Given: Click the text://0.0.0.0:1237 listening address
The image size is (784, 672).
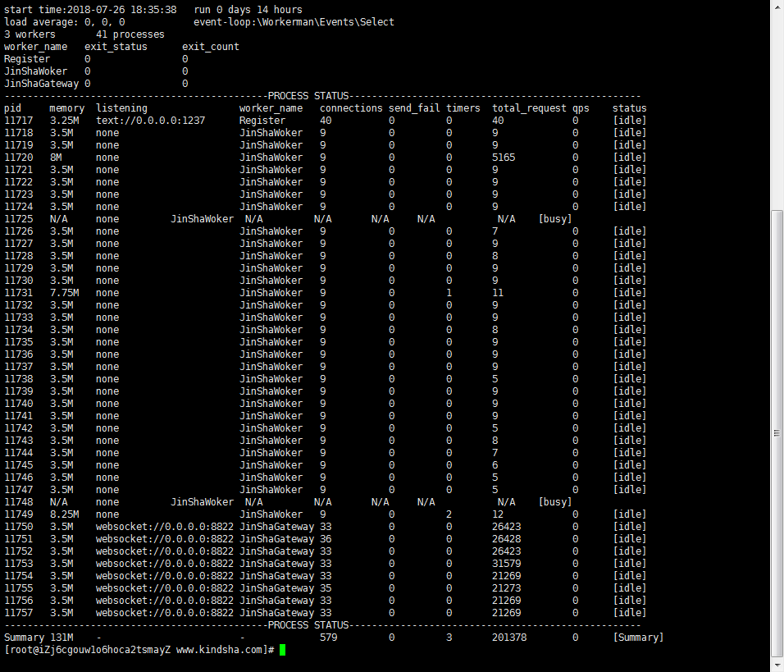Looking at the screenshot, I should (150, 121).
